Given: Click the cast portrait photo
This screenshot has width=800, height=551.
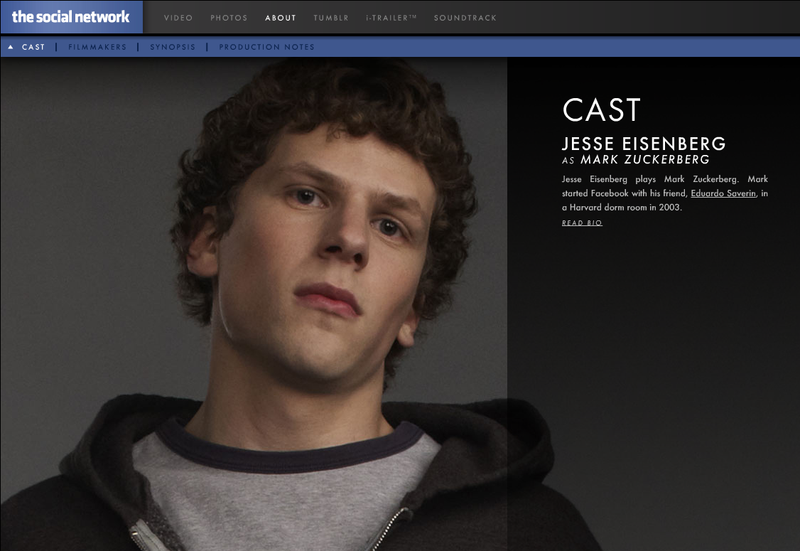Looking at the screenshot, I should [x=254, y=304].
